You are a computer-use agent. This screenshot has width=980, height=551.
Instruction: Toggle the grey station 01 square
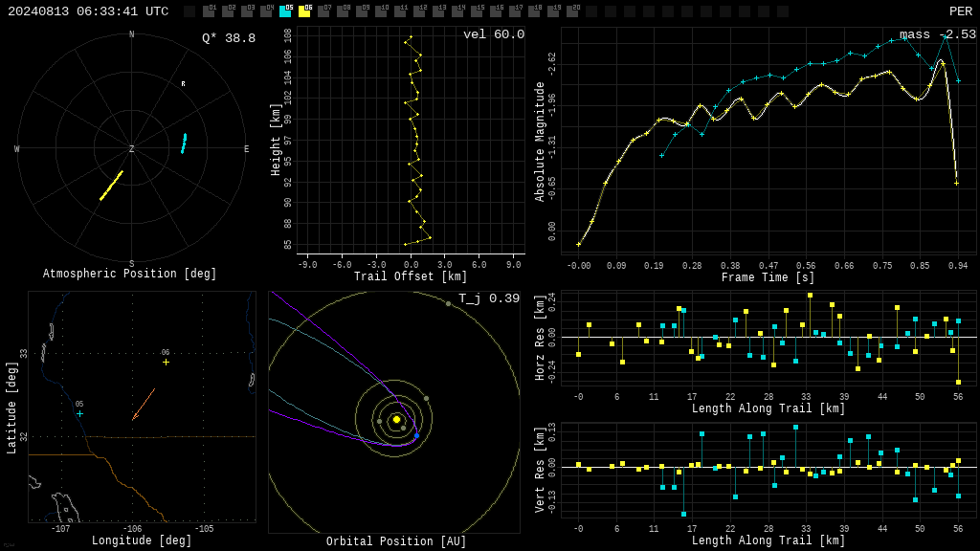(209, 11)
